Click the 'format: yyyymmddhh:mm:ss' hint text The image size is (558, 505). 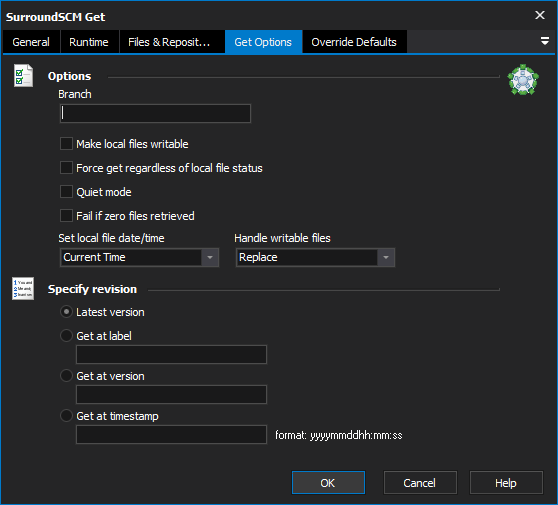pos(339,435)
